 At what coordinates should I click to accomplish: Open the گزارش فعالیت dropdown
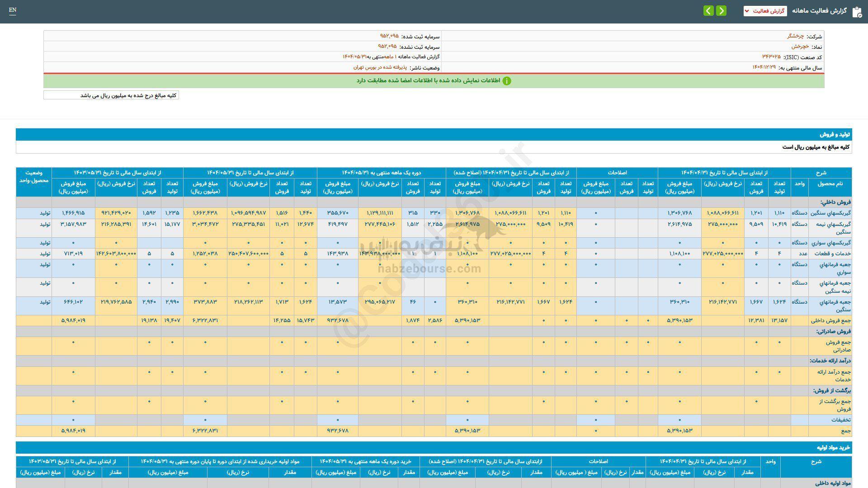pos(765,11)
